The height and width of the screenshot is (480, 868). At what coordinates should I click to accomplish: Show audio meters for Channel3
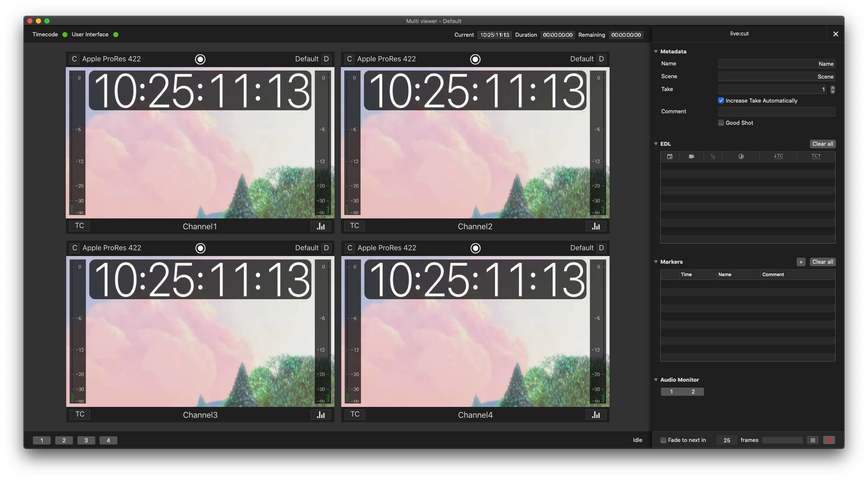click(x=321, y=415)
